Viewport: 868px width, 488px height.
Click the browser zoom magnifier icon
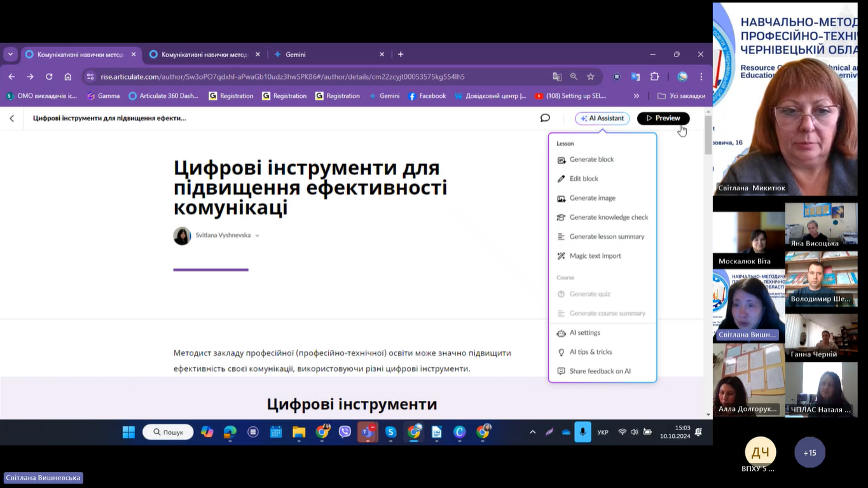pos(574,77)
